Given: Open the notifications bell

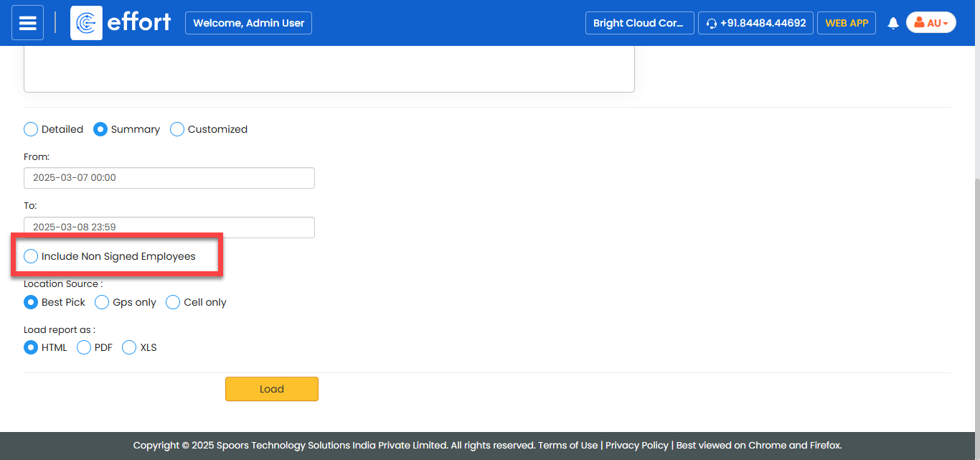Looking at the screenshot, I should (893, 23).
